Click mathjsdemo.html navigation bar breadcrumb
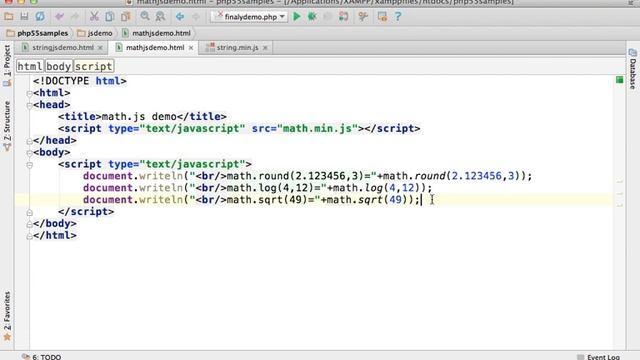The width and height of the screenshot is (640, 360). [x=156, y=33]
